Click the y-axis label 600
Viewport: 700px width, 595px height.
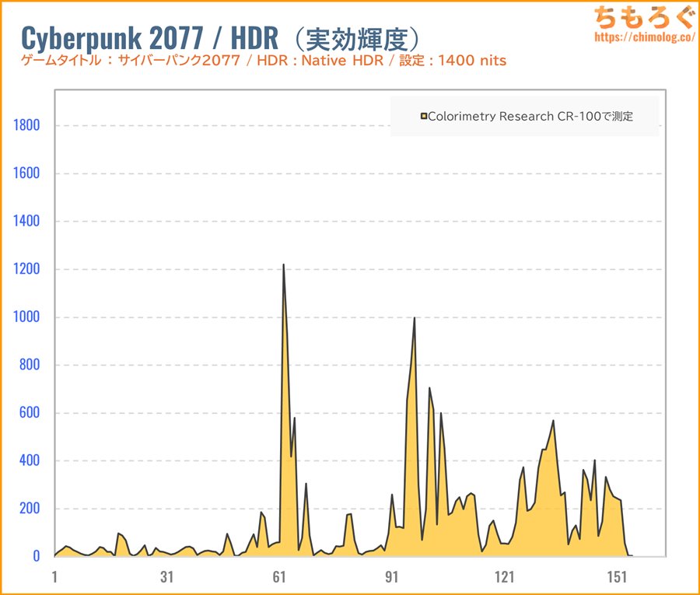30,412
